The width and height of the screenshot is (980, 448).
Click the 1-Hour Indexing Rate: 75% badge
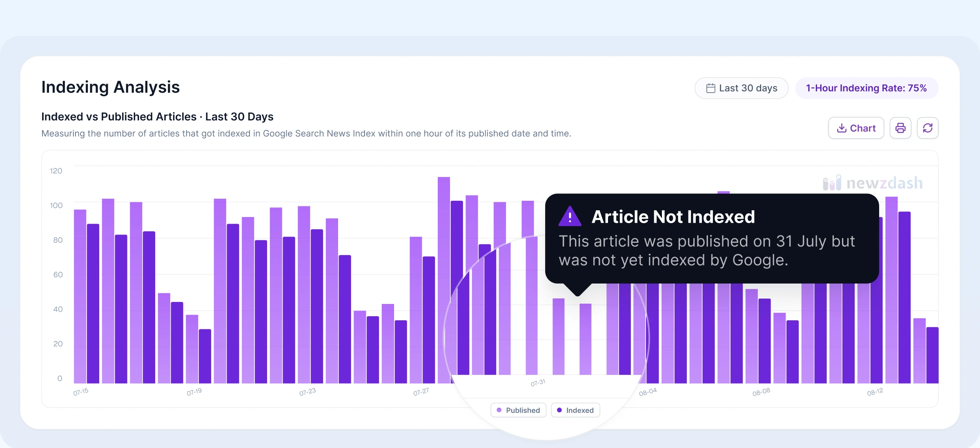tap(866, 88)
